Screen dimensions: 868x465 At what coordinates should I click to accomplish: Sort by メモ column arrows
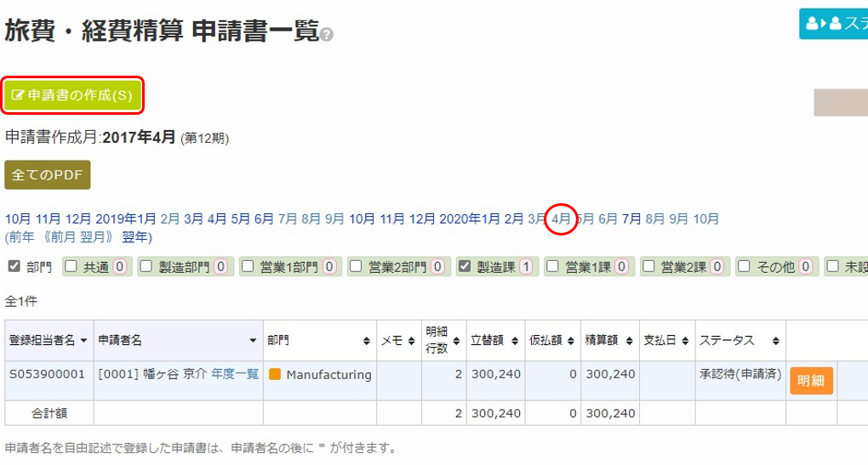pyautogui.click(x=411, y=341)
